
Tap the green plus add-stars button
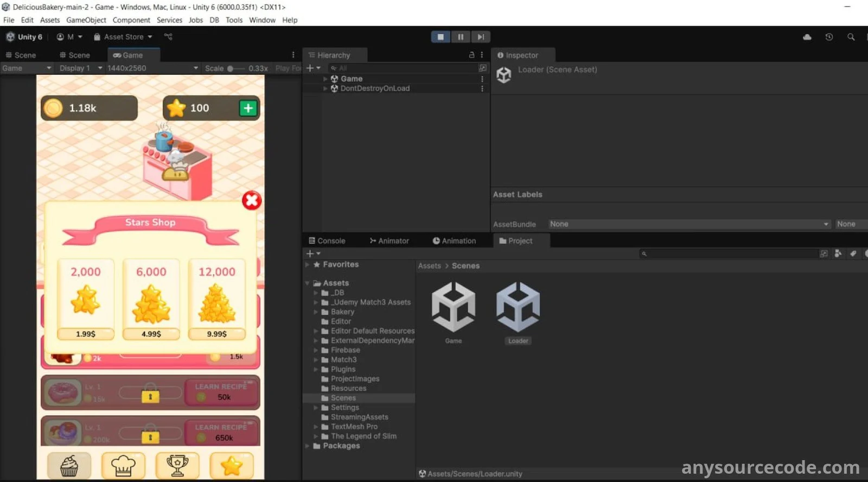(248, 108)
